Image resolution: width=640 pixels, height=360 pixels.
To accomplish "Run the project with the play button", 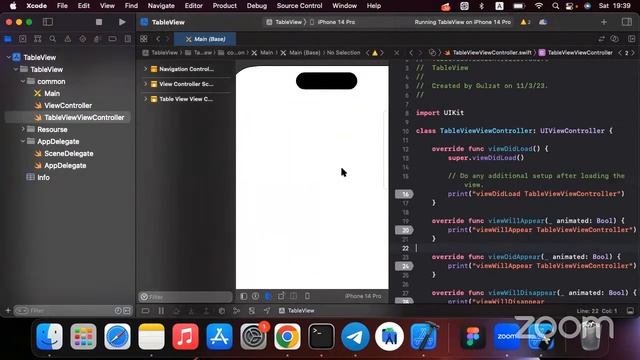I will 122,22.
